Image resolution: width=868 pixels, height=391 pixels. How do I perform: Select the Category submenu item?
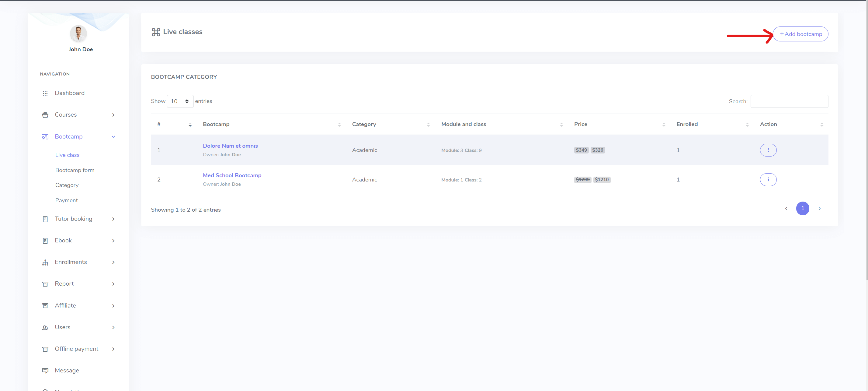tap(67, 185)
